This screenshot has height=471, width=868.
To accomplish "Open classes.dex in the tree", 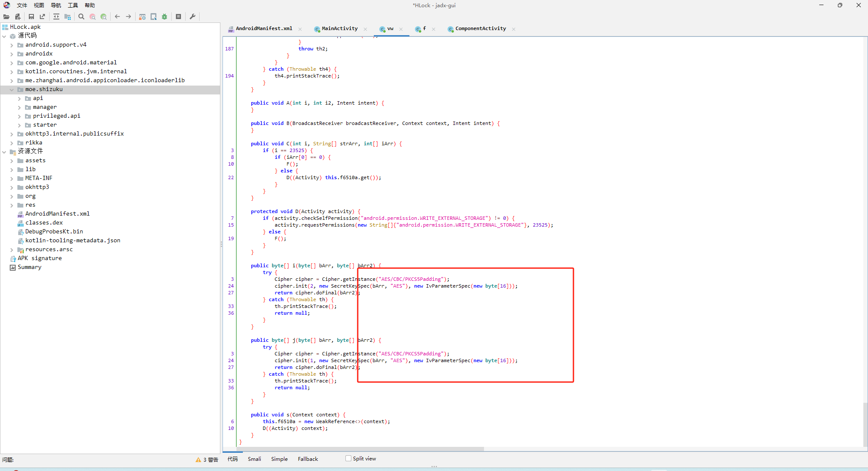I will pyautogui.click(x=44, y=222).
